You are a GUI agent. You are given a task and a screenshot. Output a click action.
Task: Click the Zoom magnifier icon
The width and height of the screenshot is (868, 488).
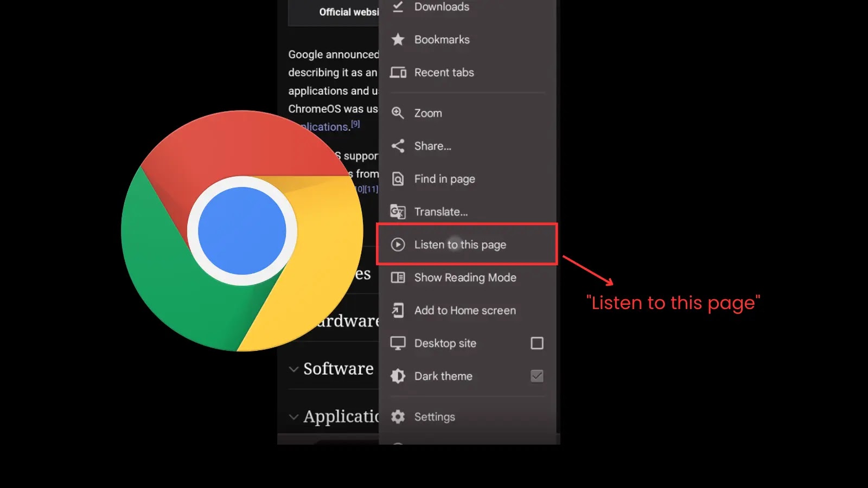398,113
